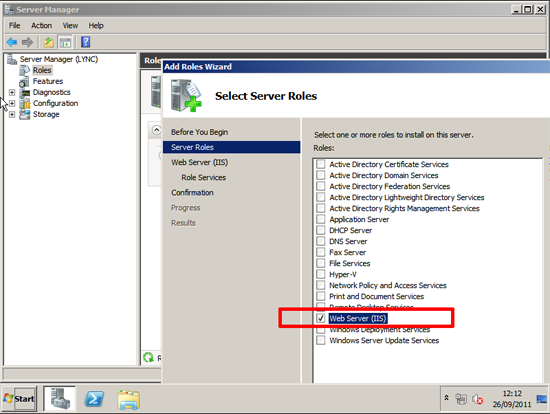
Task: Open Help via the question mark icon
Action: 86,42
